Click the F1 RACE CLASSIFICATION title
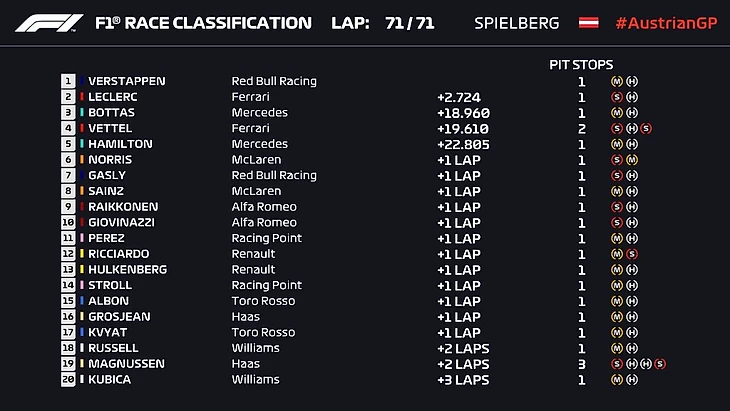 pyautogui.click(x=203, y=22)
